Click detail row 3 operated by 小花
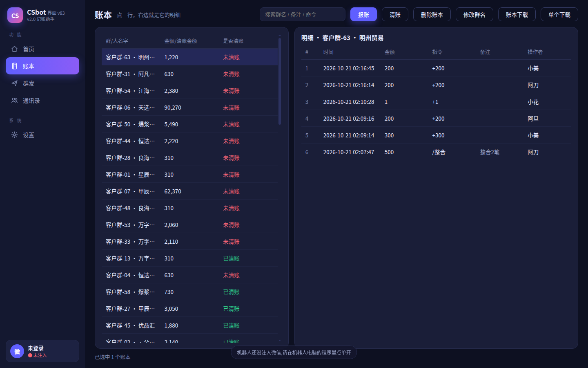Screen dimensions: 588x368 (436, 102)
